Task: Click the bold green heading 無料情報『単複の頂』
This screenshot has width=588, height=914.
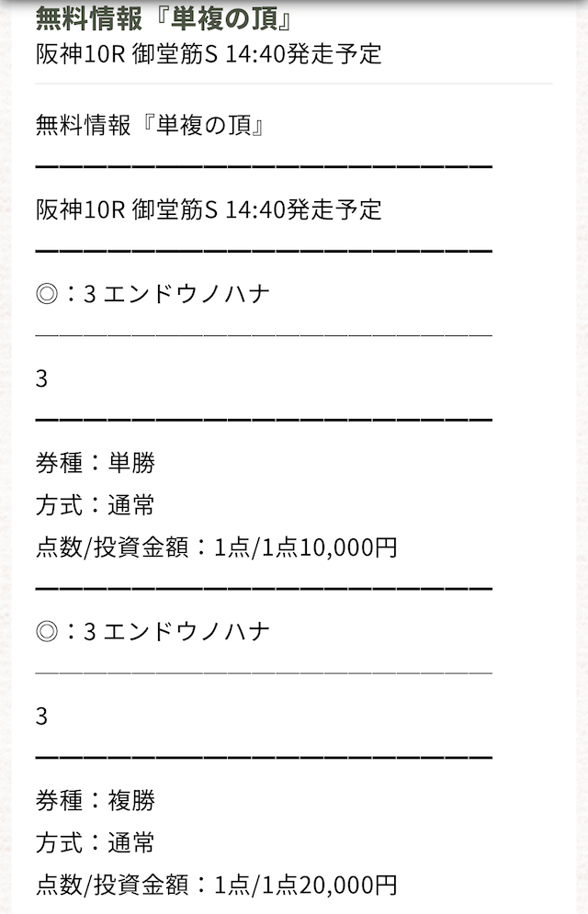Action: 164,18
